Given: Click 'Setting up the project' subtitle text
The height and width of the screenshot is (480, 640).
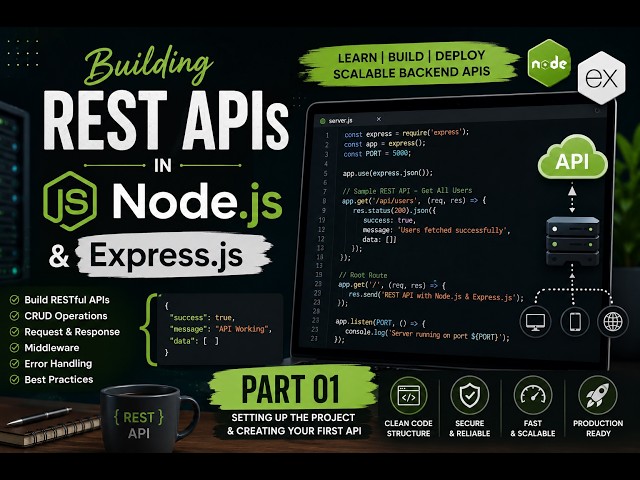Looking at the screenshot, I should (x=293, y=418).
